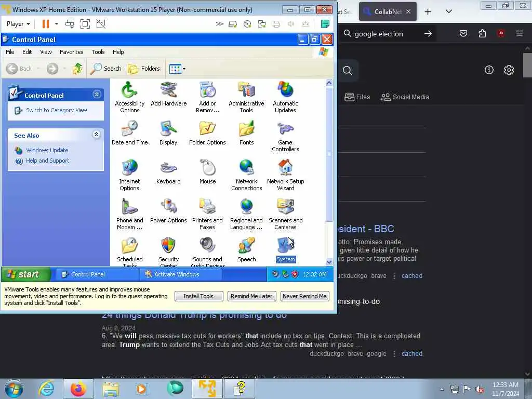Click Switch to Category View link
This screenshot has width=532, height=399.
pos(56,110)
